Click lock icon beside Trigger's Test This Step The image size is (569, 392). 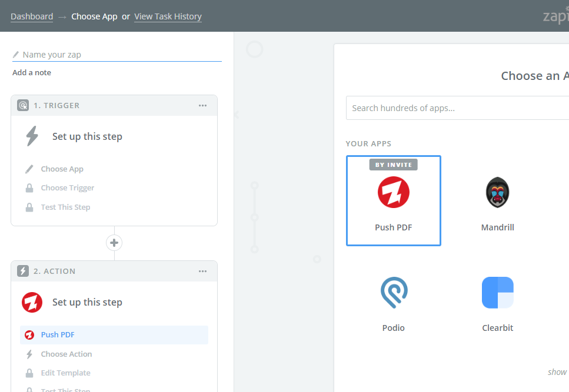pyautogui.click(x=29, y=207)
